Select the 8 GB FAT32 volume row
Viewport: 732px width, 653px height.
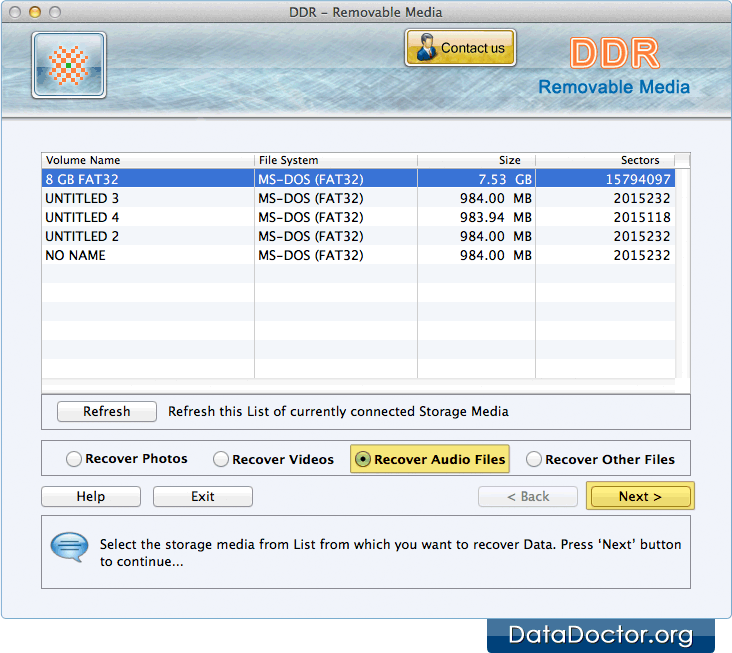[358, 179]
